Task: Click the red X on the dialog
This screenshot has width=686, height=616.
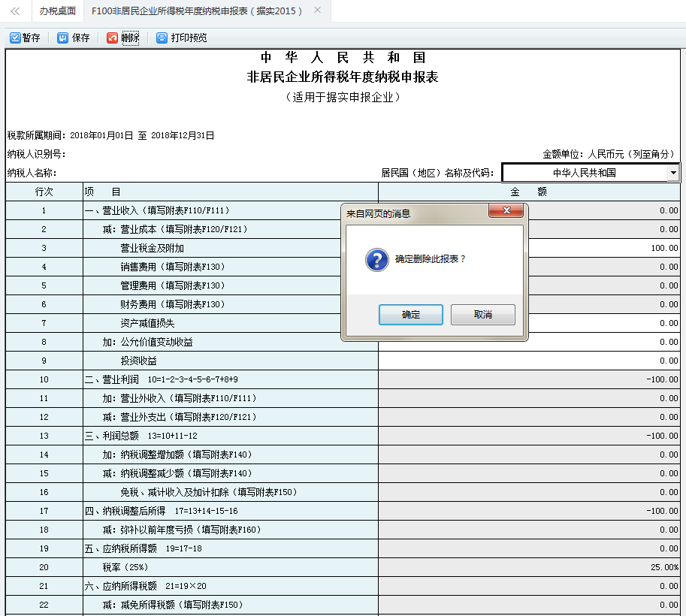Action: pos(506,211)
